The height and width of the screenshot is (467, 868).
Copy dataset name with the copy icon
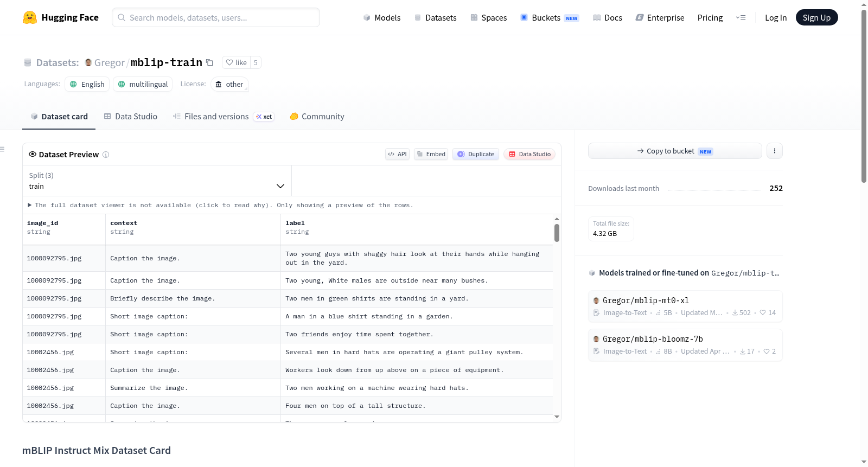(209, 62)
